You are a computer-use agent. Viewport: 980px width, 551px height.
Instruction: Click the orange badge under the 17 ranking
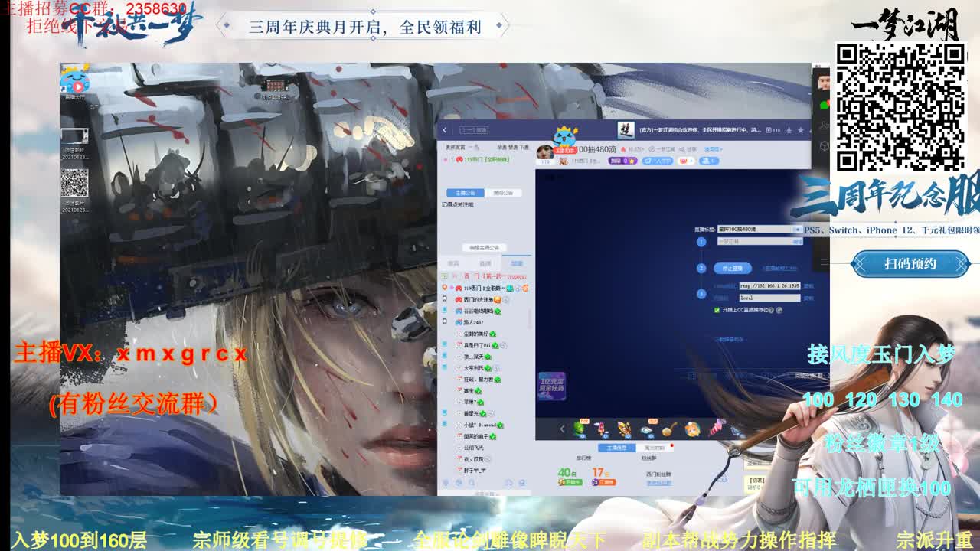coord(604,482)
